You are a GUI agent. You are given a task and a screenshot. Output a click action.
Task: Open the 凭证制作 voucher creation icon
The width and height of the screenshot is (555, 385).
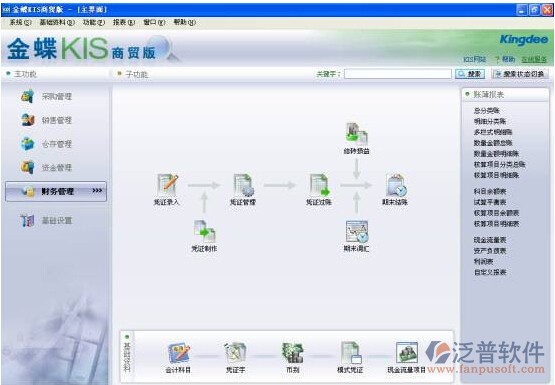point(204,231)
